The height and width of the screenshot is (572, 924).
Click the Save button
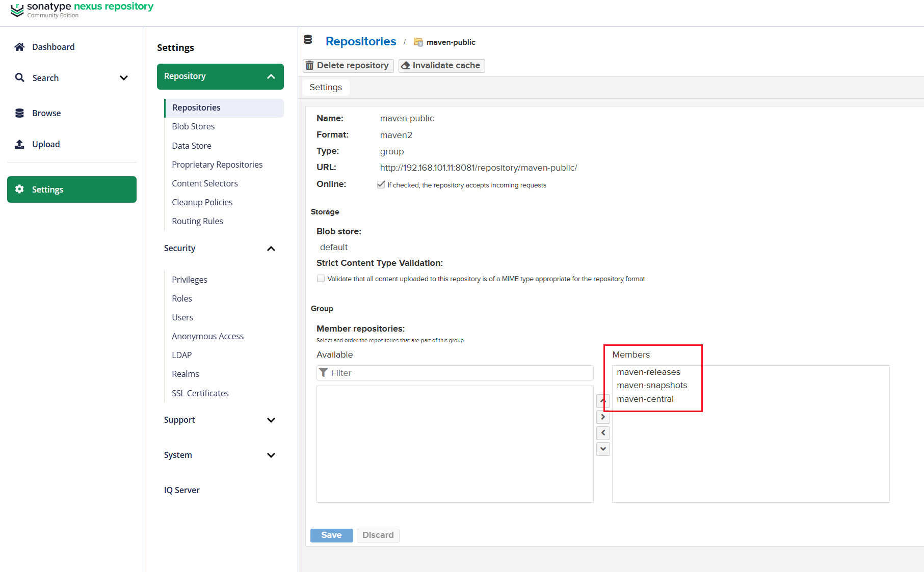point(331,535)
